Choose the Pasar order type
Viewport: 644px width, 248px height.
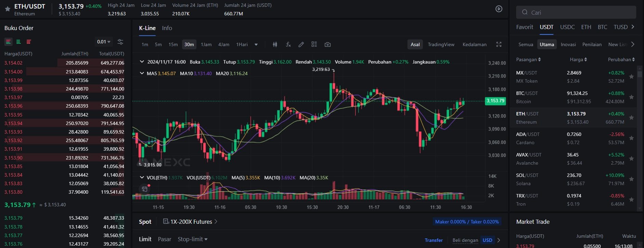tap(165, 239)
